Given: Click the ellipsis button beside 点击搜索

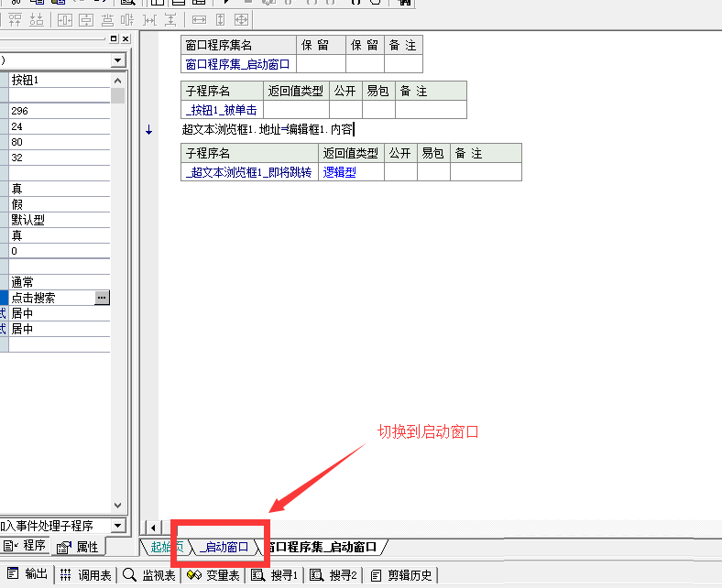Looking at the screenshot, I should pyautogui.click(x=102, y=298).
